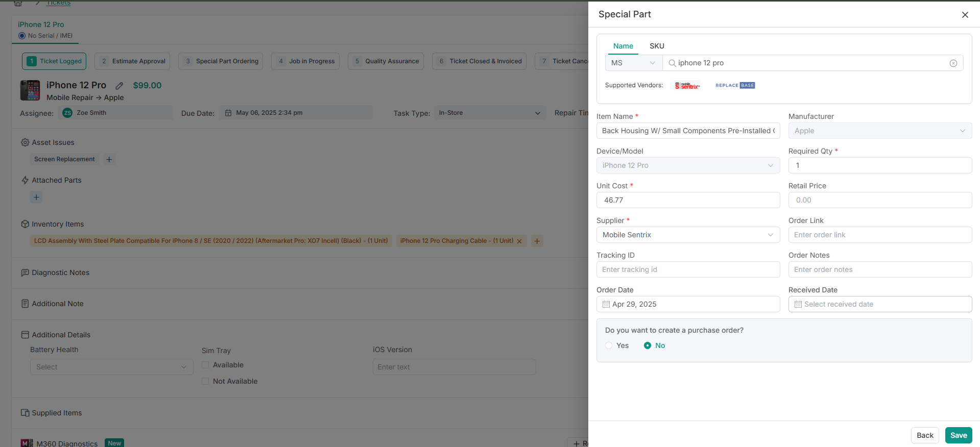Screen dimensions: 980x447
Task: Click the Received Date calendar icon
Action: pos(798,304)
